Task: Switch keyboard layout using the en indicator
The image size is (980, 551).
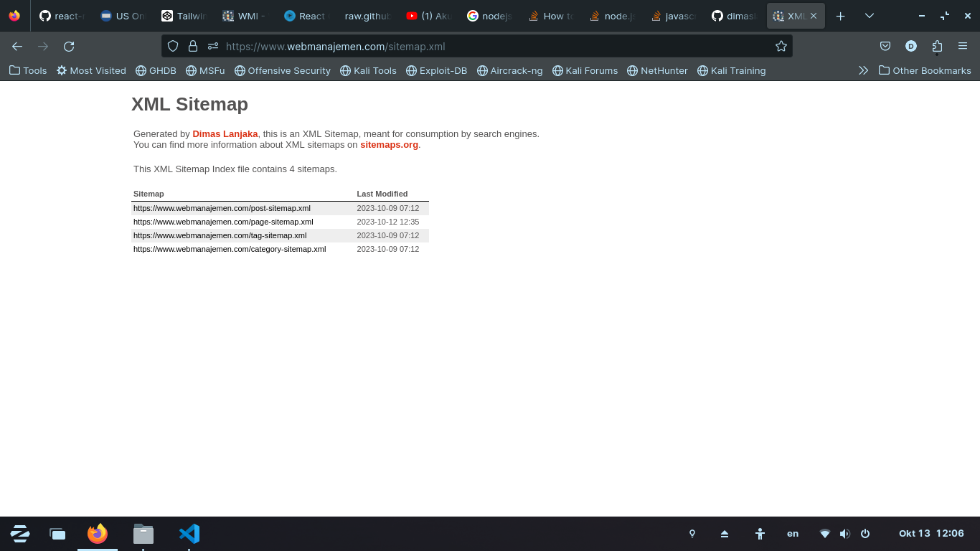Action: pos(793,534)
